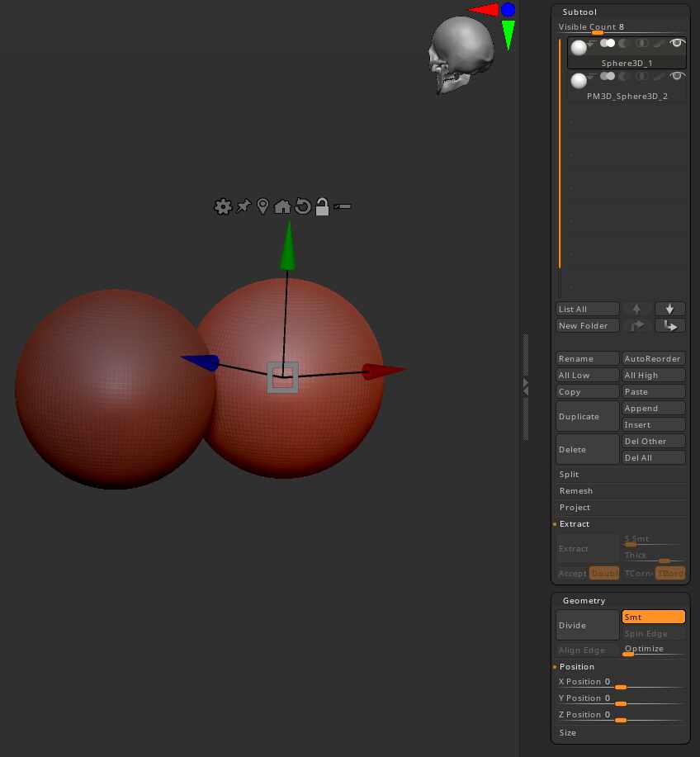Viewport: 700px width, 757px height.
Task: Click the gizmo center square handle
Action: pos(283,377)
